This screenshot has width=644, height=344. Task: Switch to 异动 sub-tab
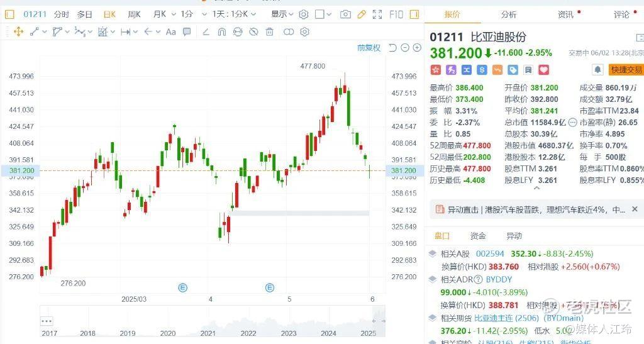(x=514, y=236)
